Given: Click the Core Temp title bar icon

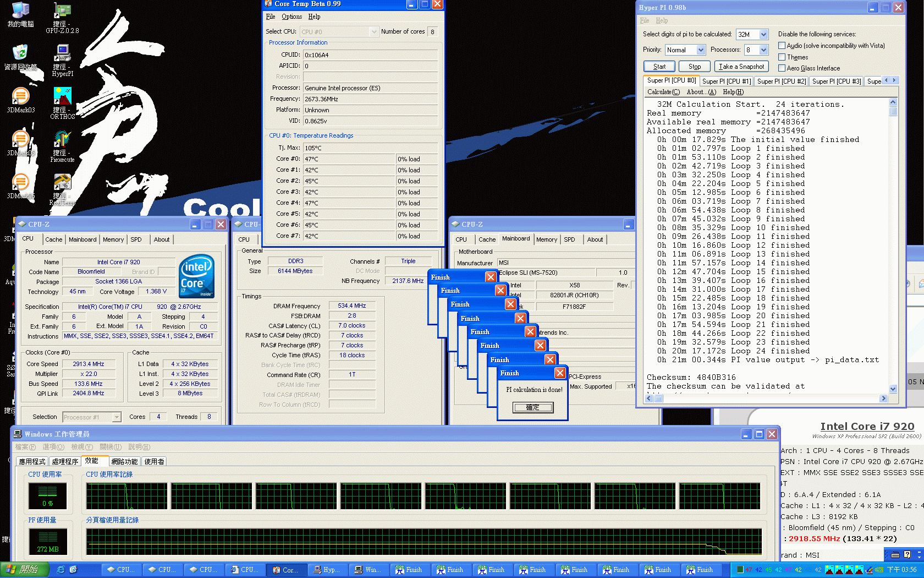Looking at the screenshot, I should click(269, 4).
